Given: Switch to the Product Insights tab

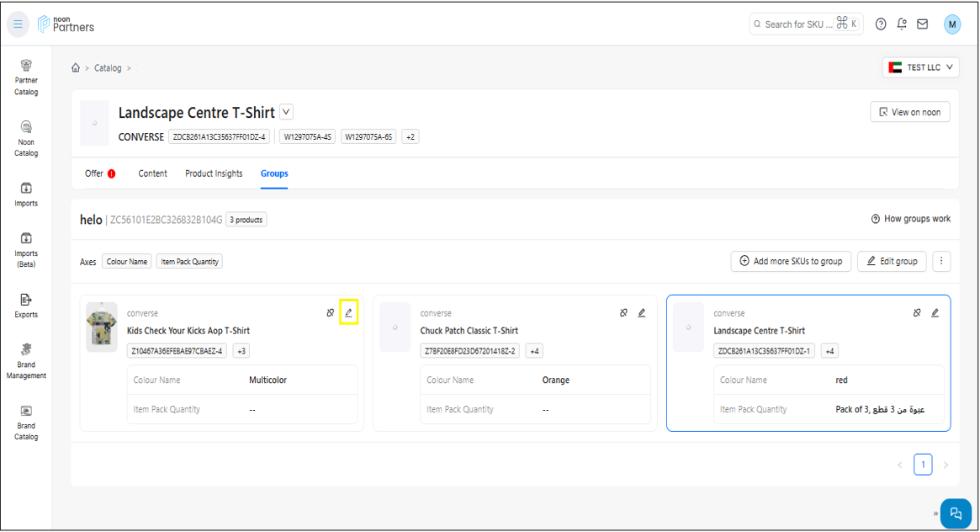Looking at the screenshot, I should [214, 173].
